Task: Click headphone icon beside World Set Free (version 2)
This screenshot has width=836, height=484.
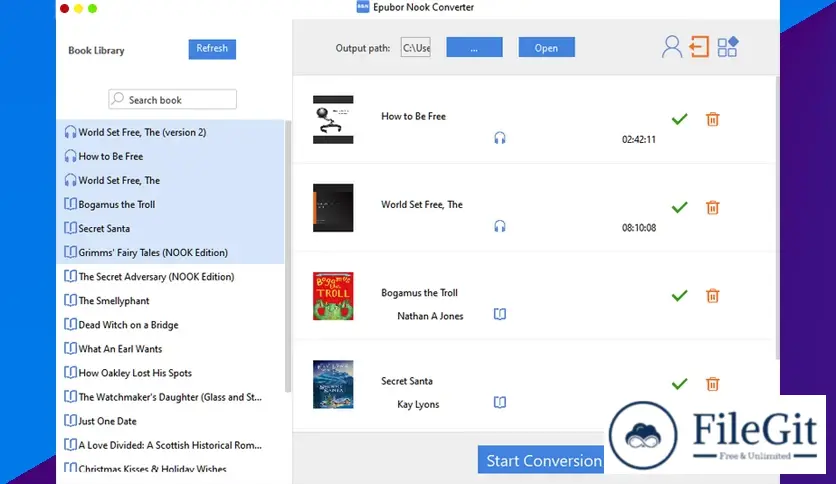Action: coord(70,132)
